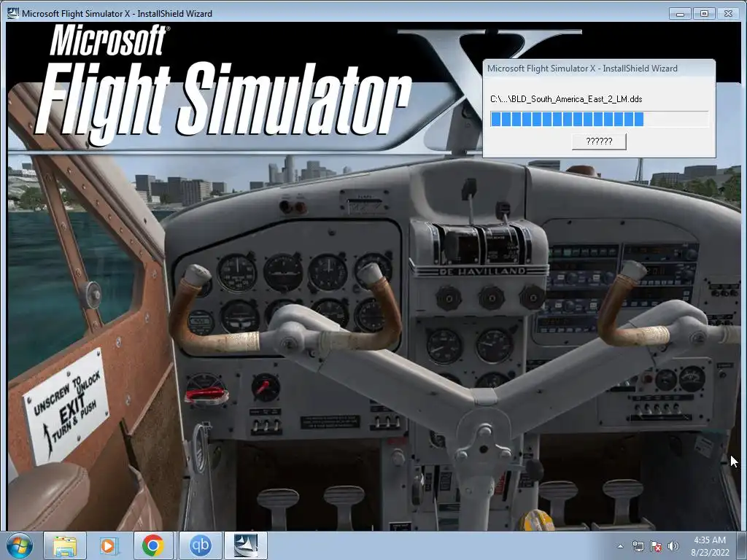Open Windows Explorer from the taskbar
This screenshot has width=747, height=560.
(65, 545)
